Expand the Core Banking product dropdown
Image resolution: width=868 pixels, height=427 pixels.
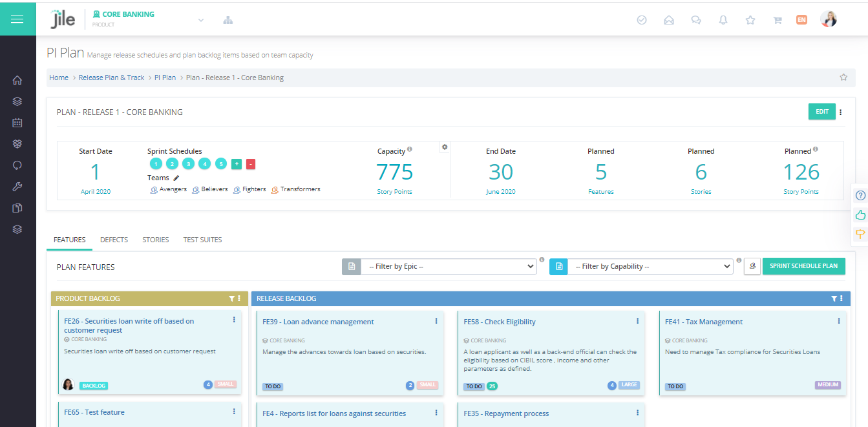coord(201,20)
